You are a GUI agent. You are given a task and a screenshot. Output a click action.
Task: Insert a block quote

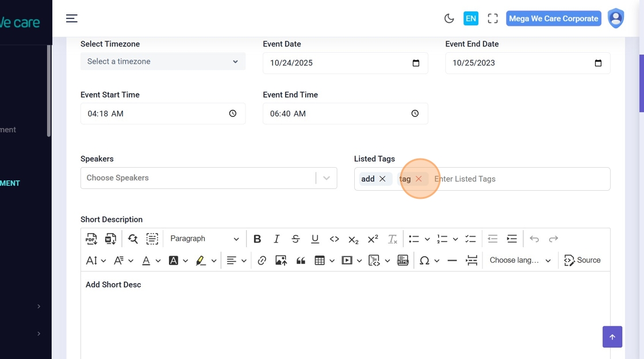point(300,261)
